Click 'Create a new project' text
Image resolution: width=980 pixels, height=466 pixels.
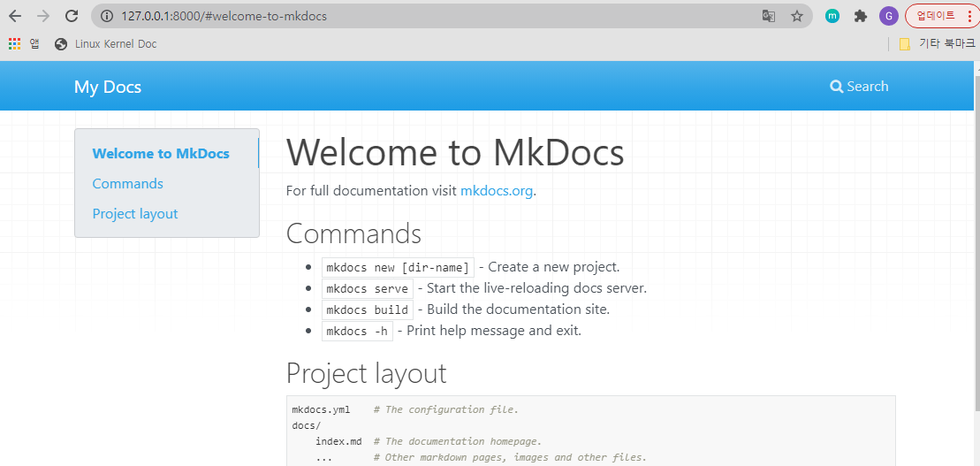pos(552,267)
